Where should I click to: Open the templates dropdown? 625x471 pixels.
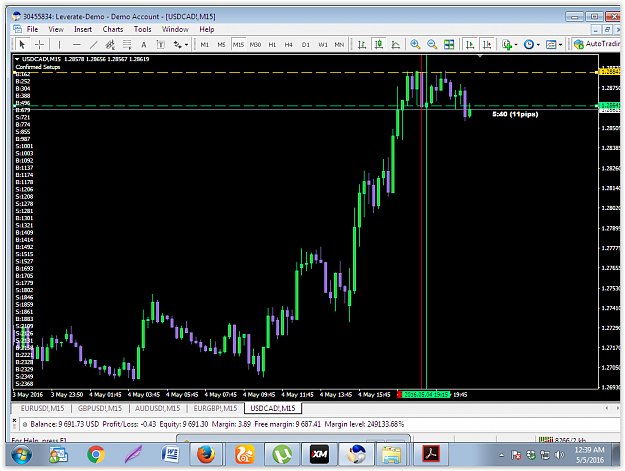[x=554, y=44]
